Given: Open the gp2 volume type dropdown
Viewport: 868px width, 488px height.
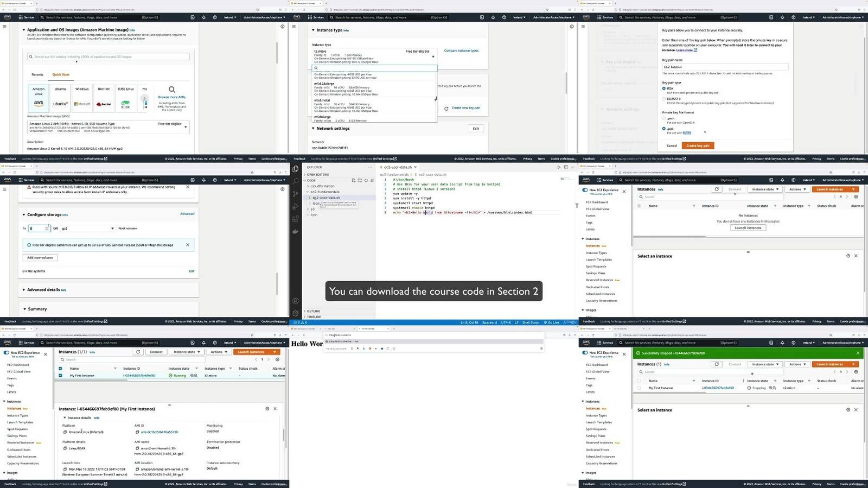Looking at the screenshot, I should pos(87,229).
